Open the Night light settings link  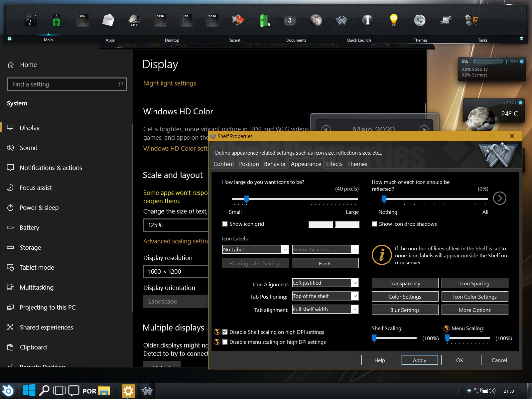[170, 83]
